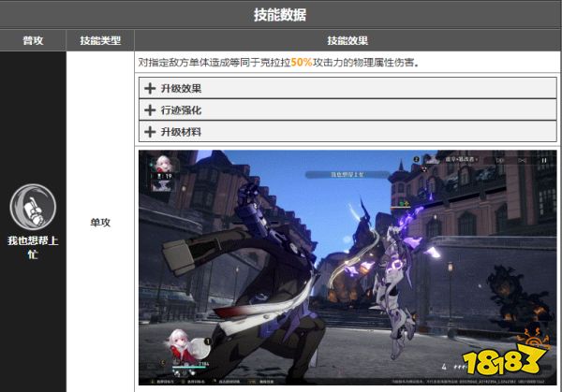Select the 技能类型 column header
This screenshot has height=392, width=562.
point(100,40)
